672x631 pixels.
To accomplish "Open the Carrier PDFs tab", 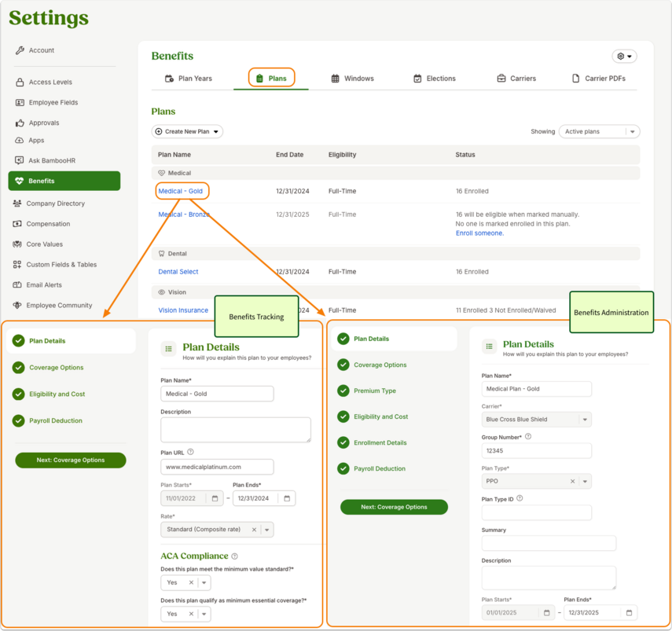I will (599, 79).
